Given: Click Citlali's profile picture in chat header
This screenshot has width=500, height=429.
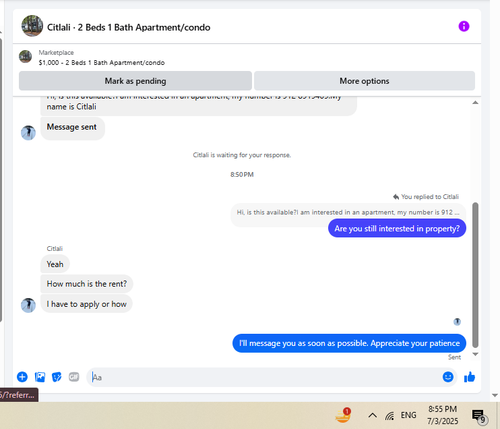Looking at the screenshot, I should click(32, 26).
